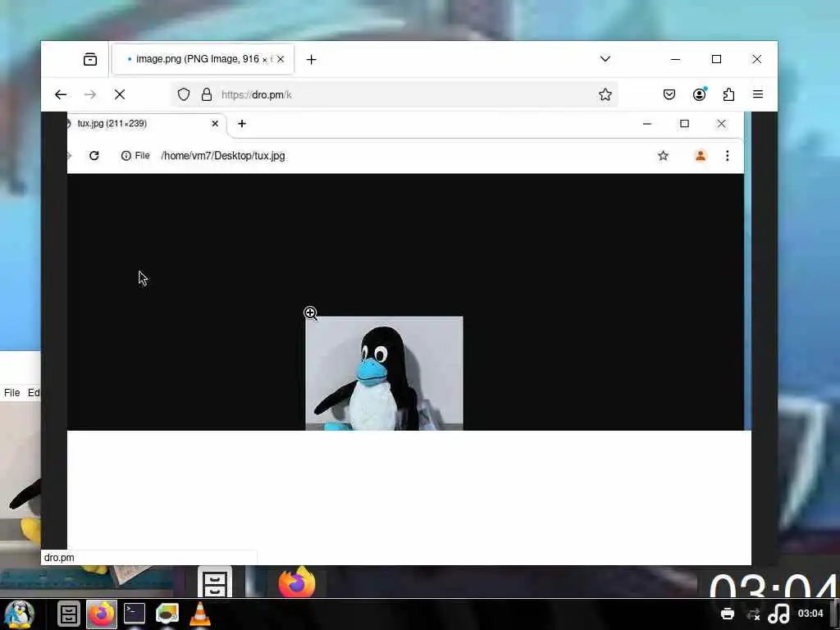Open the inner browser profile avatar
840x630 pixels.
(701, 156)
